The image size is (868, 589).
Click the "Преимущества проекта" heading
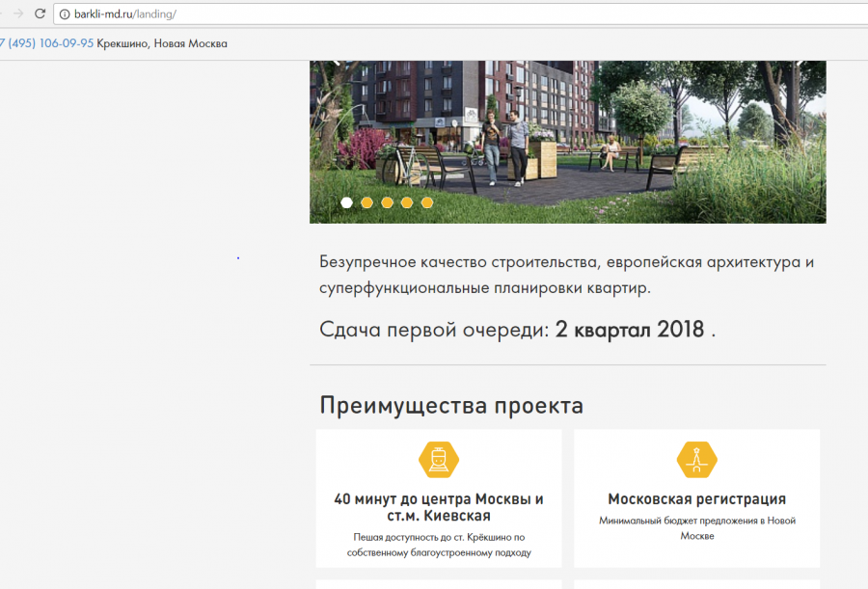coord(451,406)
